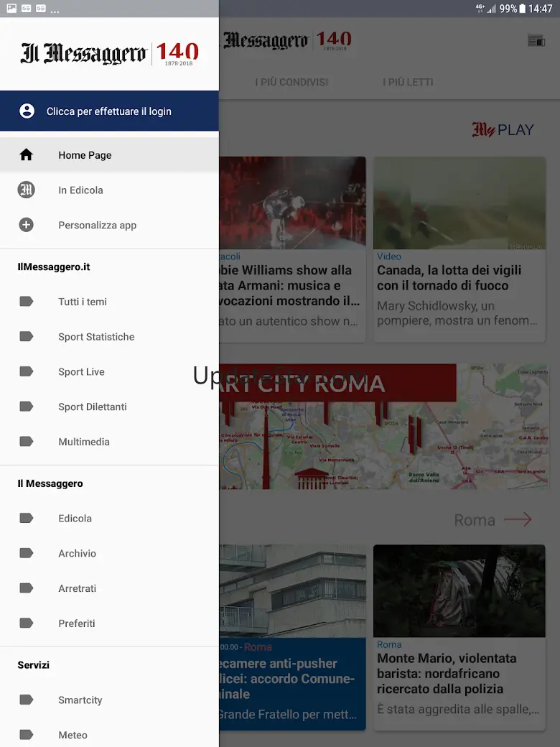Go to Sport Live section
Screen dimensions: 560x747
(x=110, y=371)
